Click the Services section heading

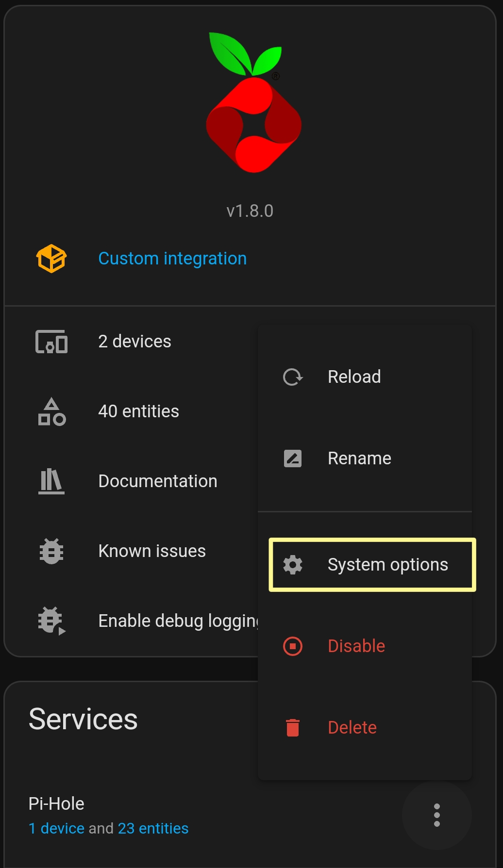83,719
